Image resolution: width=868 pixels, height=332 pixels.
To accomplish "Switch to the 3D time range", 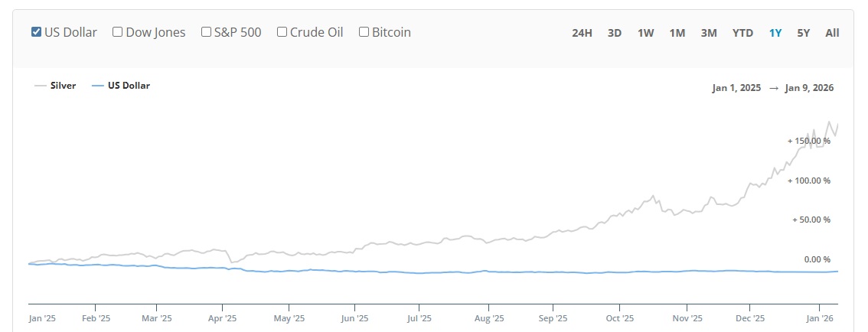I will pos(614,33).
